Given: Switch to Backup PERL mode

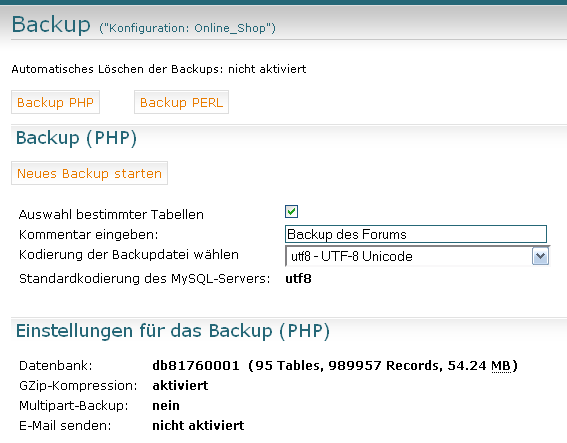Looking at the screenshot, I should [181, 102].
